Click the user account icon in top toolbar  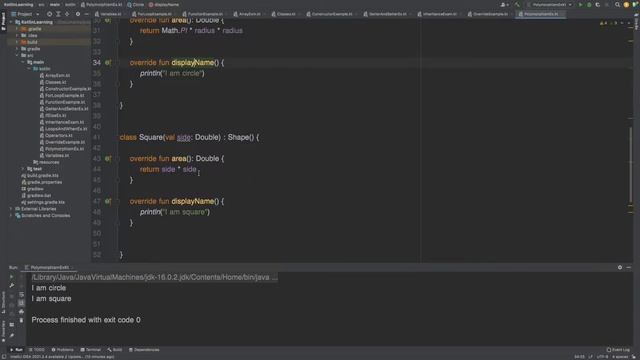(x=504, y=5)
